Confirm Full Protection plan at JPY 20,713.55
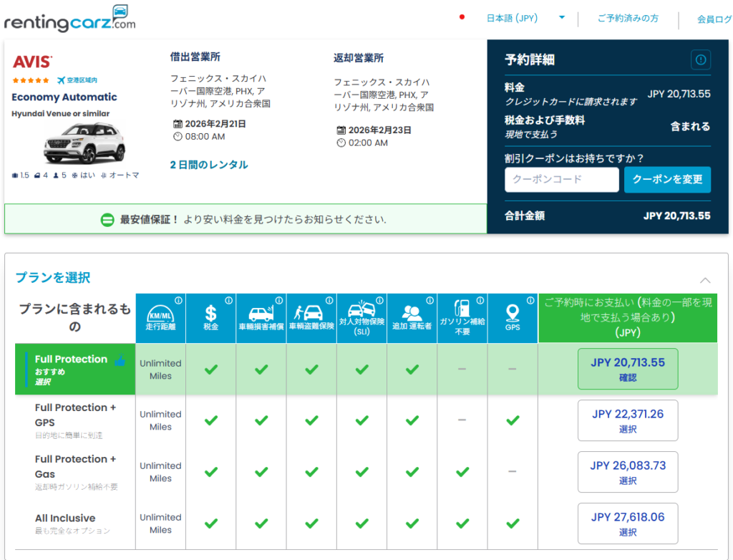 click(x=627, y=369)
